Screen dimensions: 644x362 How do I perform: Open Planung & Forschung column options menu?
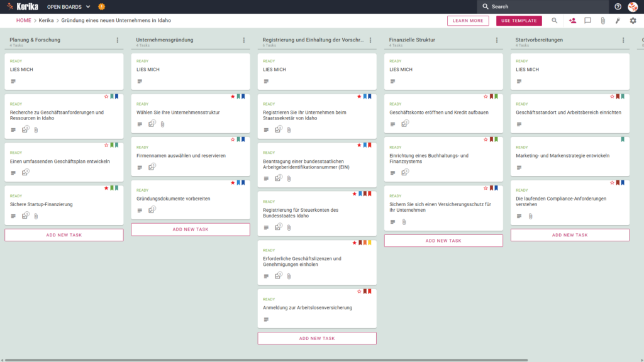118,40
